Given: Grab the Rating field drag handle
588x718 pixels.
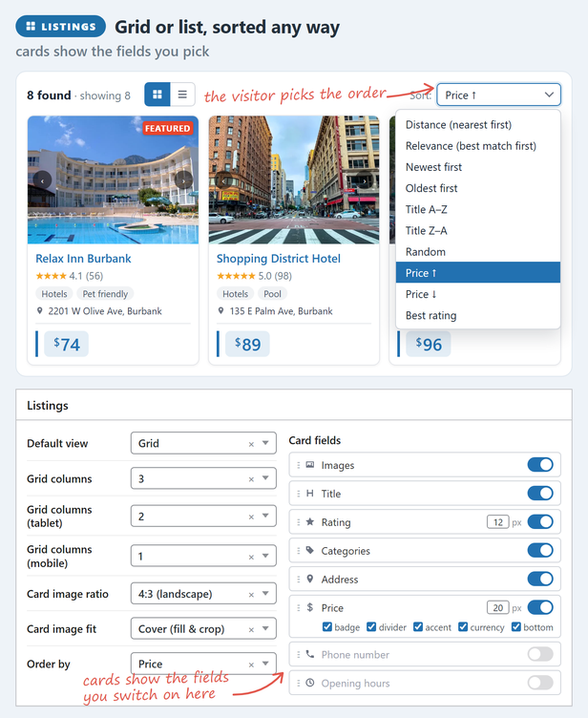Looking at the screenshot, I should (x=298, y=522).
